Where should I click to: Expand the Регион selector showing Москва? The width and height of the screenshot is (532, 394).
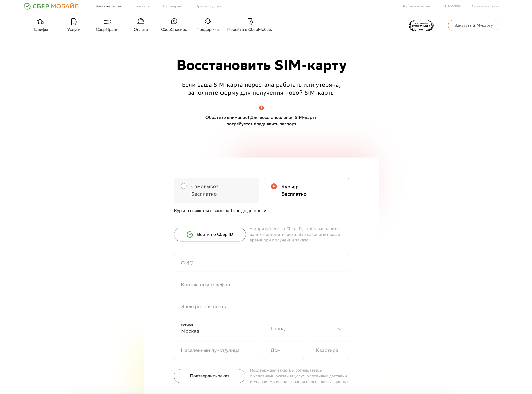[x=216, y=328]
